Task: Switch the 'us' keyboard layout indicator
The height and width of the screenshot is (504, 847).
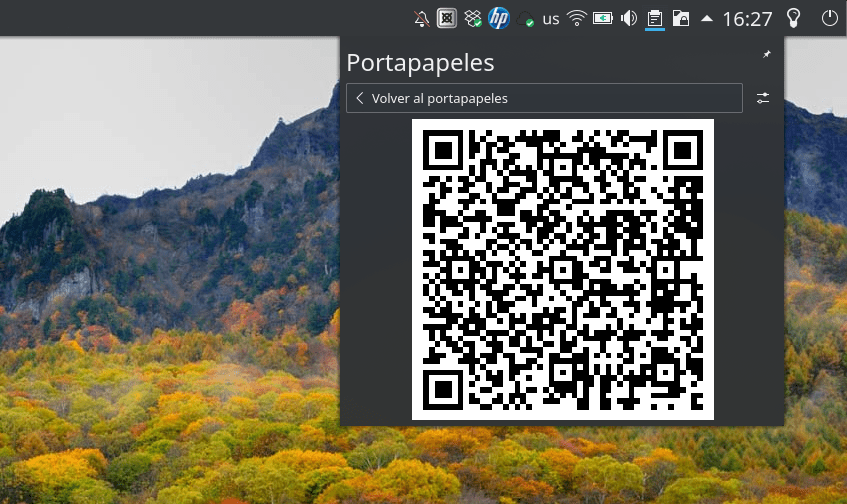Action: (550, 19)
